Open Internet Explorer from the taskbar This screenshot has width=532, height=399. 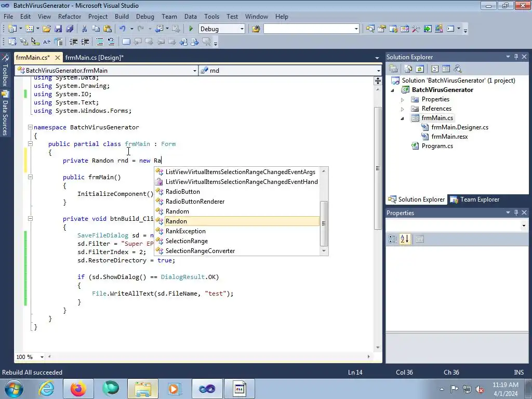coord(46,389)
